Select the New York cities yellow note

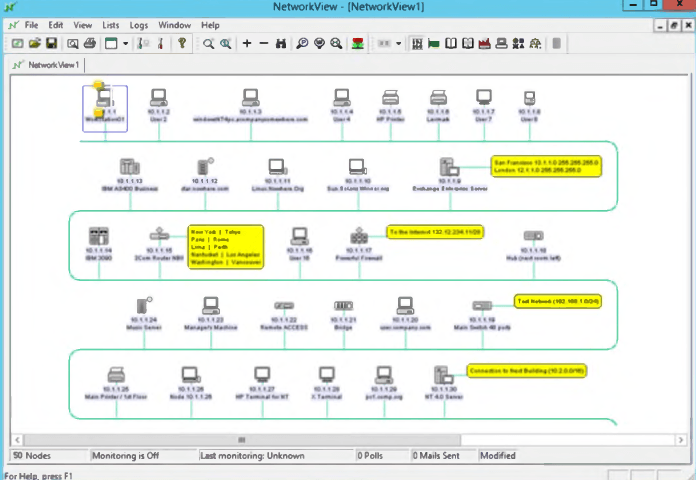tap(225, 245)
